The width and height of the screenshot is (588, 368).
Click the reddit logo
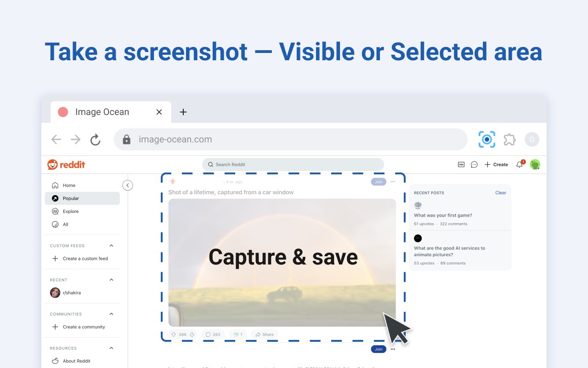coord(66,165)
